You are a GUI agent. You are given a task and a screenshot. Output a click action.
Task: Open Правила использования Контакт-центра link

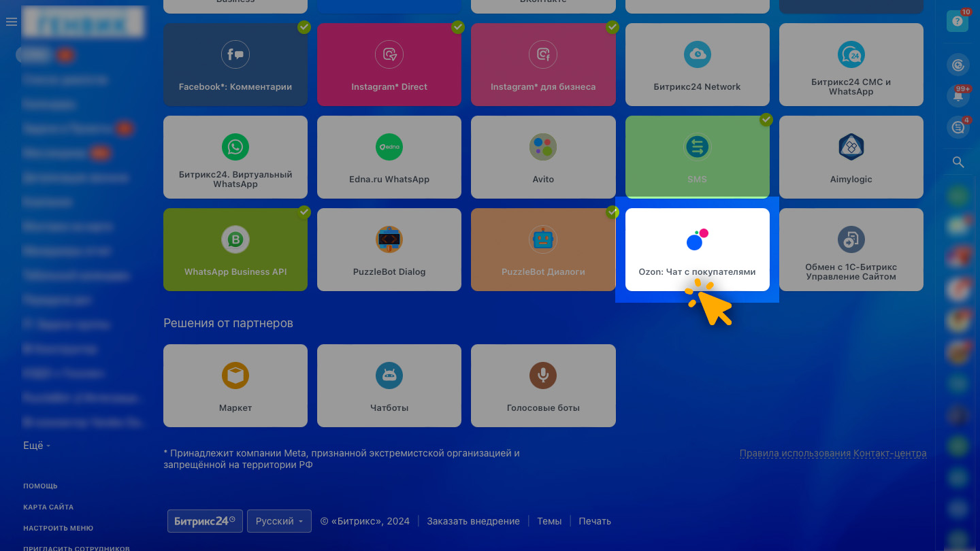[x=833, y=453]
